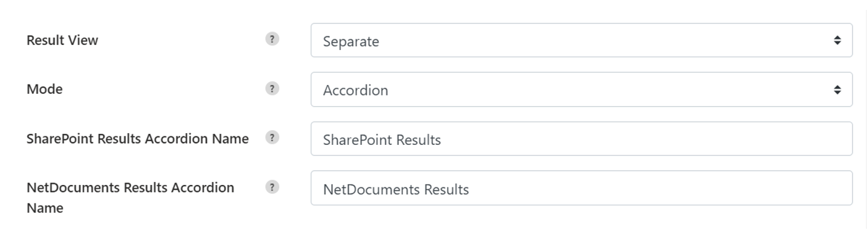The height and width of the screenshot is (238, 868).
Task: Click the Result View label
Action: pos(62,41)
